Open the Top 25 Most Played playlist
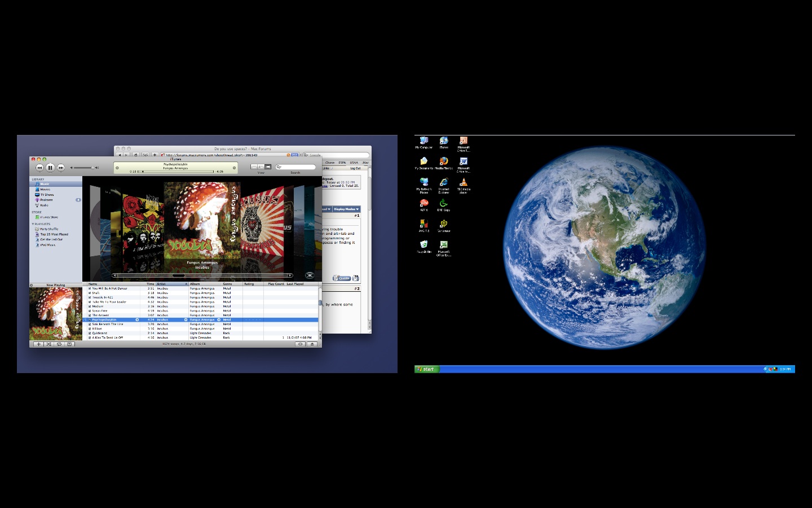The width and height of the screenshot is (812, 508). [x=56, y=234]
